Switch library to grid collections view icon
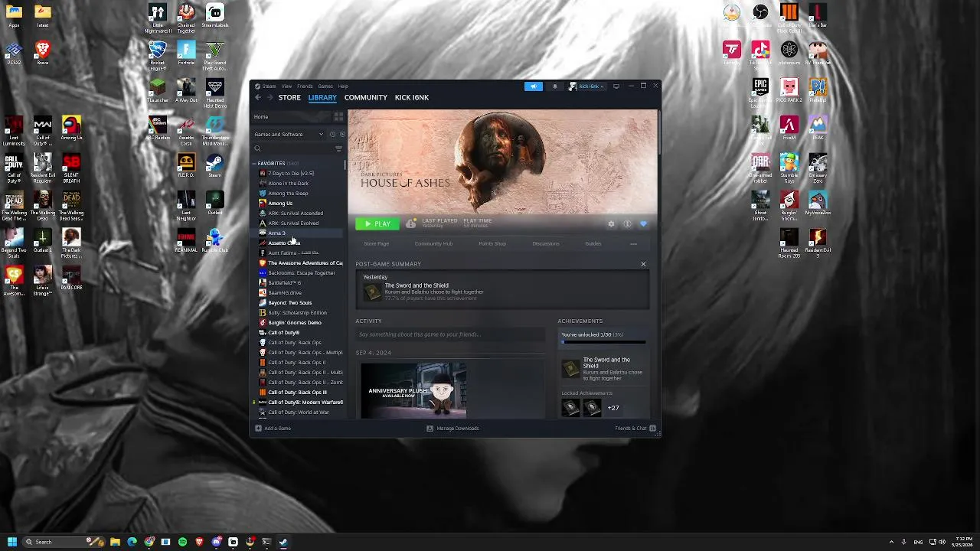This screenshot has height=551, width=980. tap(338, 116)
